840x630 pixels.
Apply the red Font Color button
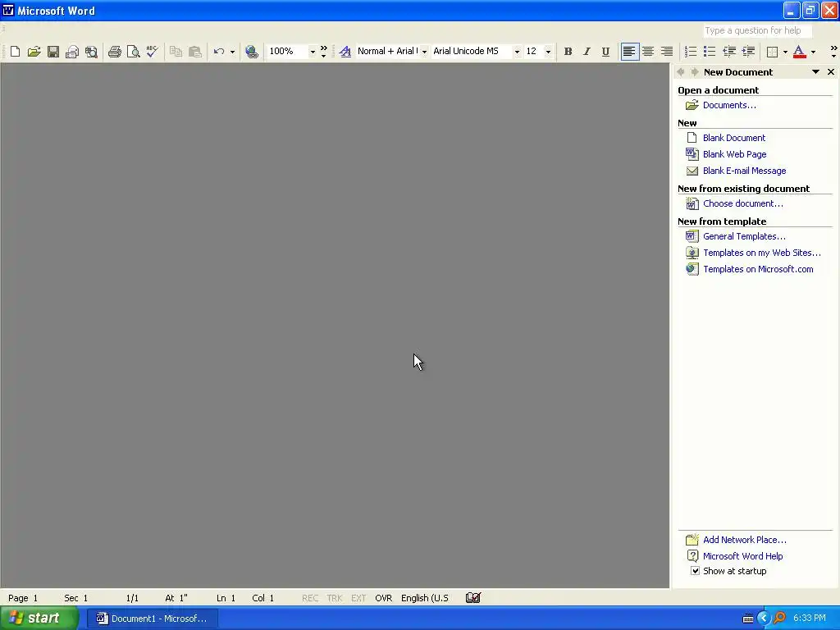click(x=799, y=52)
